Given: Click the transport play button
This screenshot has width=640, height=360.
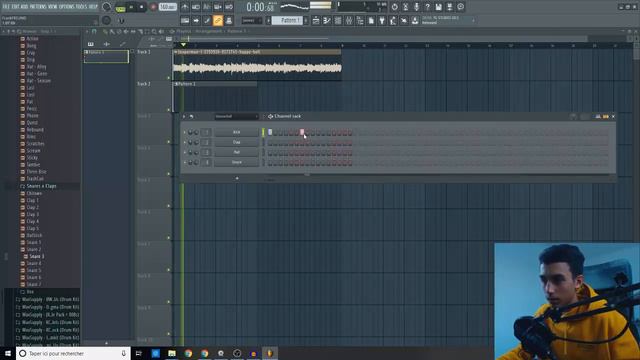Looking at the screenshot, I should pyautogui.click(x=131, y=7).
